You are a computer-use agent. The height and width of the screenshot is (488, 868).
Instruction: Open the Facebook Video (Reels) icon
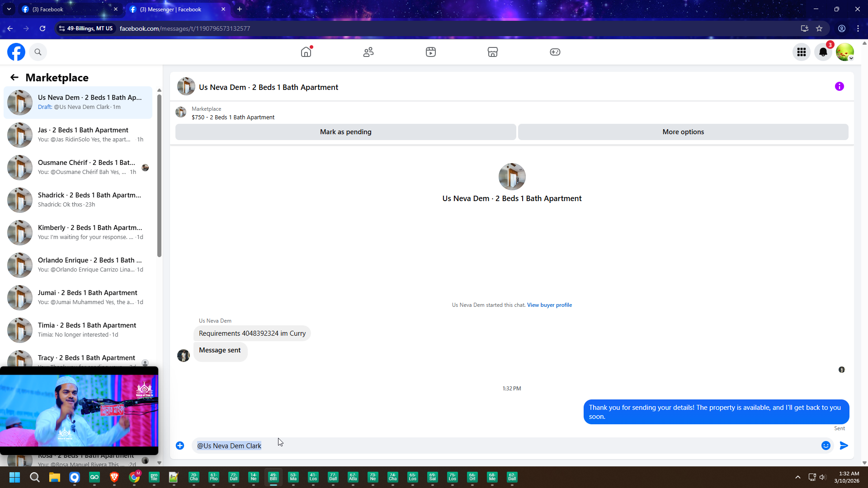(430, 52)
